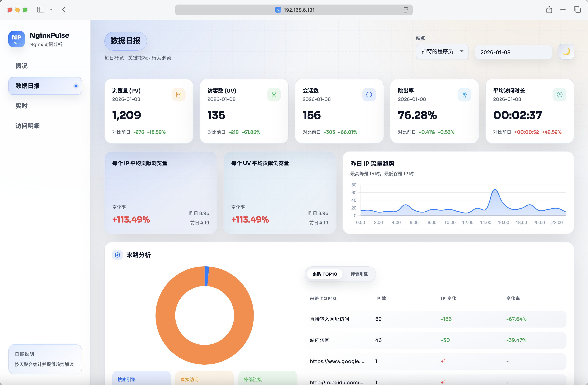Go to the 实时 realtime page

coord(22,106)
